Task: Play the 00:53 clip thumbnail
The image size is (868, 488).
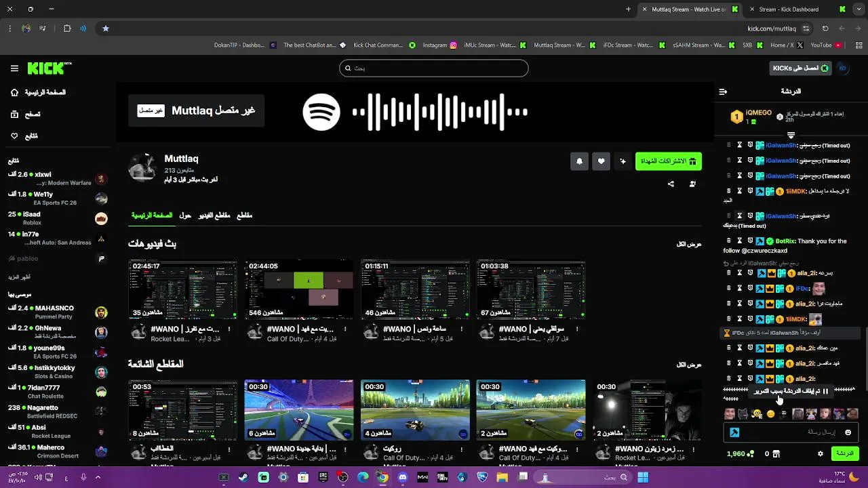Action: coord(183,410)
